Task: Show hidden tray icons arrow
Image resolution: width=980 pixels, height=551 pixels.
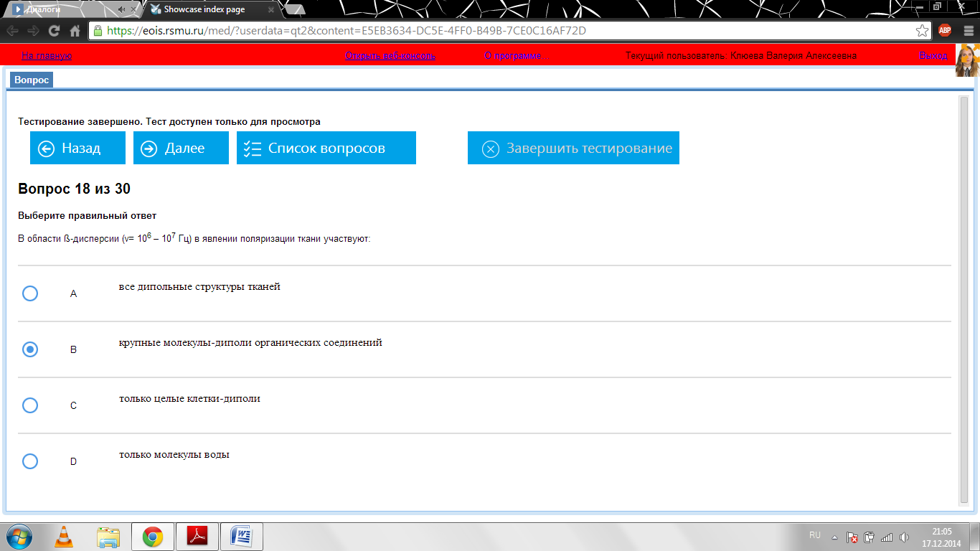Action: coord(834,537)
